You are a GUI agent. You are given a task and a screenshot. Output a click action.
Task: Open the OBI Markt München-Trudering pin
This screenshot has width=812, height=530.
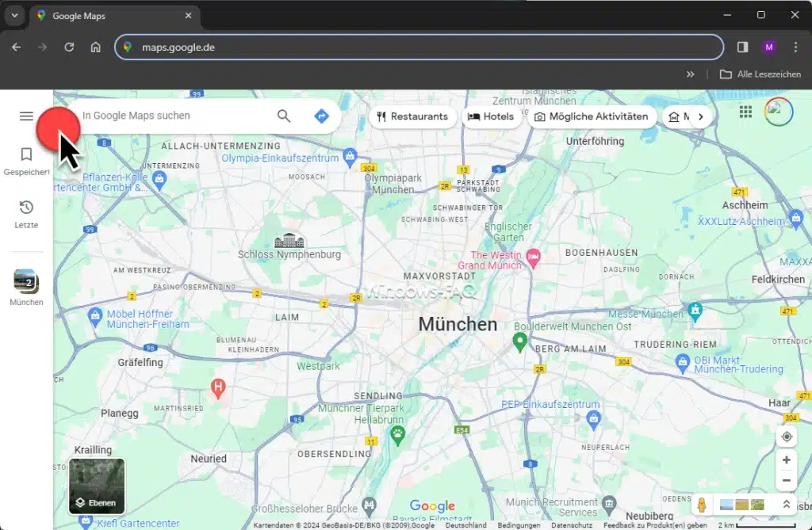683,362
